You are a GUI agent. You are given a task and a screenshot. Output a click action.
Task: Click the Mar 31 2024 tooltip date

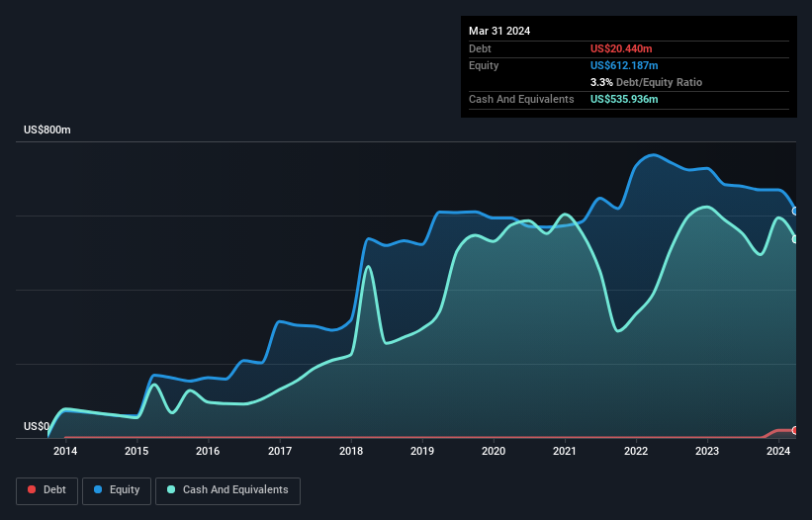coord(499,31)
